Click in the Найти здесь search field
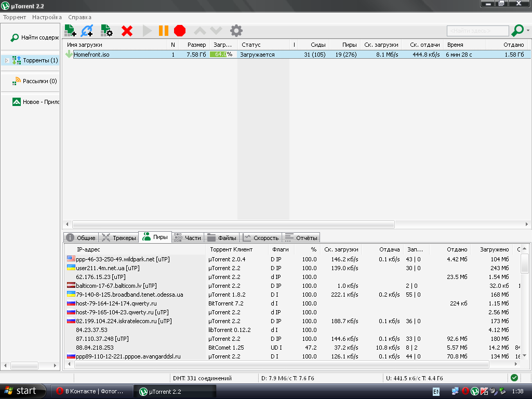 click(x=477, y=31)
